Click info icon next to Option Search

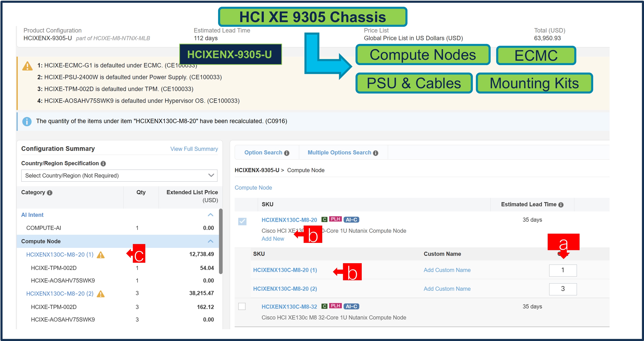(287, 153)
